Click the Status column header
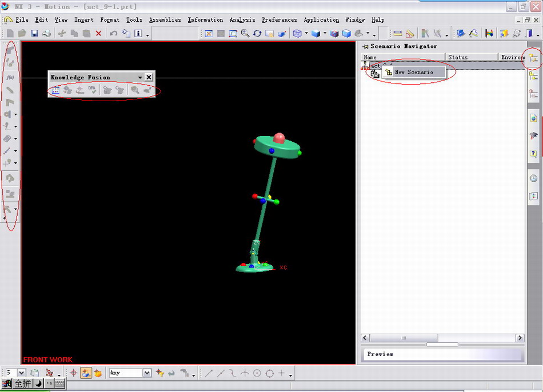Image resolution: width=543 pixels, height=392 pixels. pyautogui.click(x=472, y=57)
